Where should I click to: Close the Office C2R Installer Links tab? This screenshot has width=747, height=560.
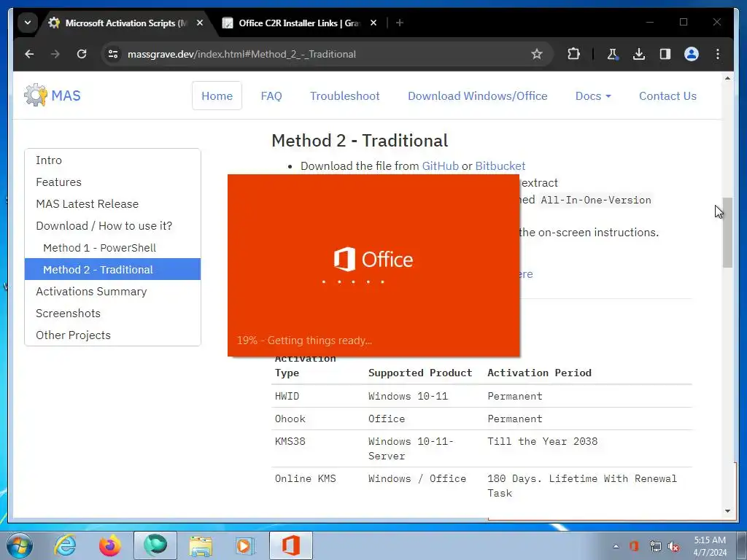(x=373, y=23)
